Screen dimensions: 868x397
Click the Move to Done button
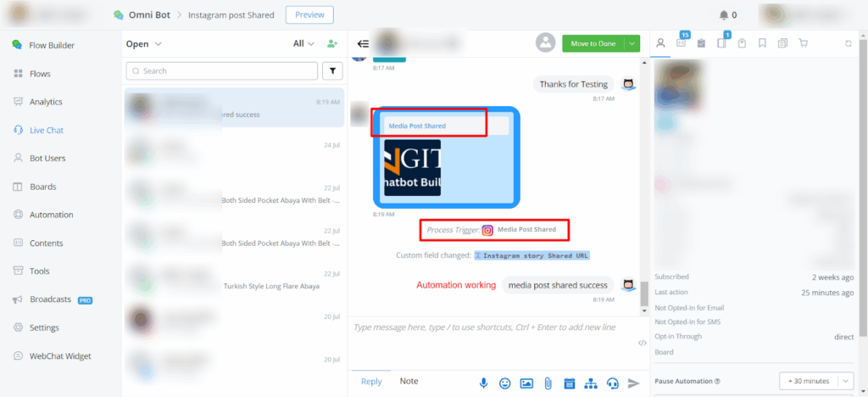[x=593, y=43]
